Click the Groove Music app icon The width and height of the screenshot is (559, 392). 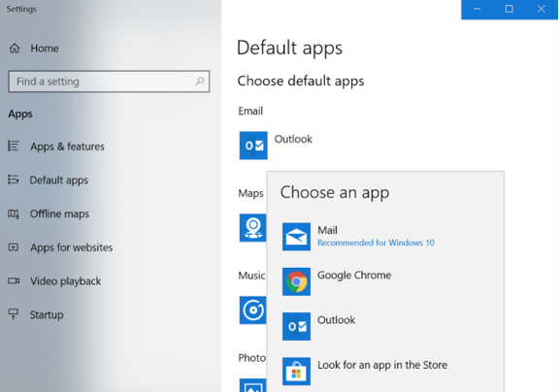point(252,310)
